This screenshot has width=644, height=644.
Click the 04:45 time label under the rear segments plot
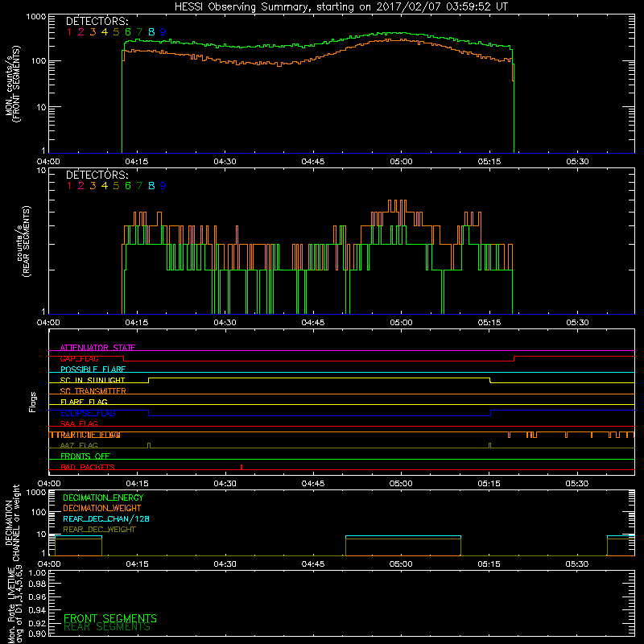[313, 323]
